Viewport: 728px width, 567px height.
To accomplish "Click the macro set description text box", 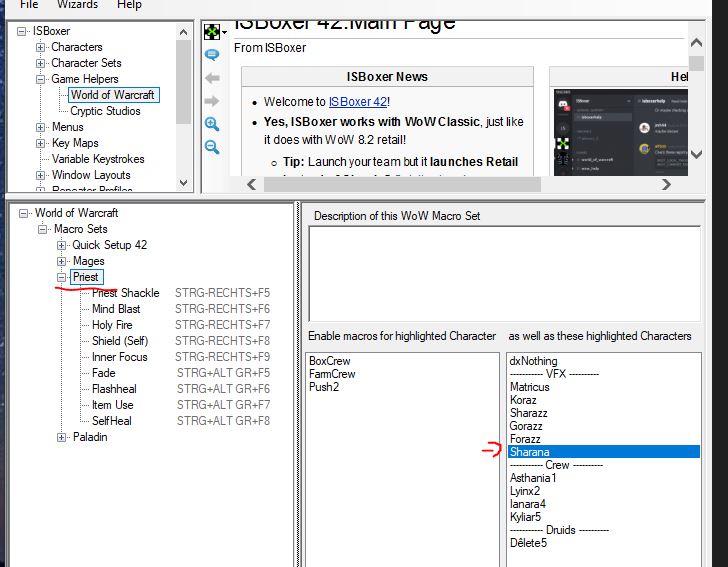I will tap(504, 274).
